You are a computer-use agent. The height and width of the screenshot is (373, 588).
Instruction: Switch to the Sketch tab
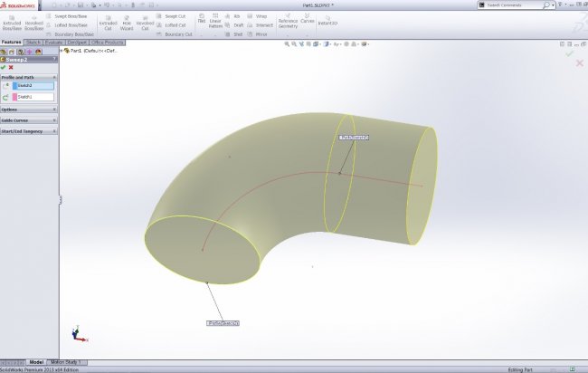(x=33, y=42)
